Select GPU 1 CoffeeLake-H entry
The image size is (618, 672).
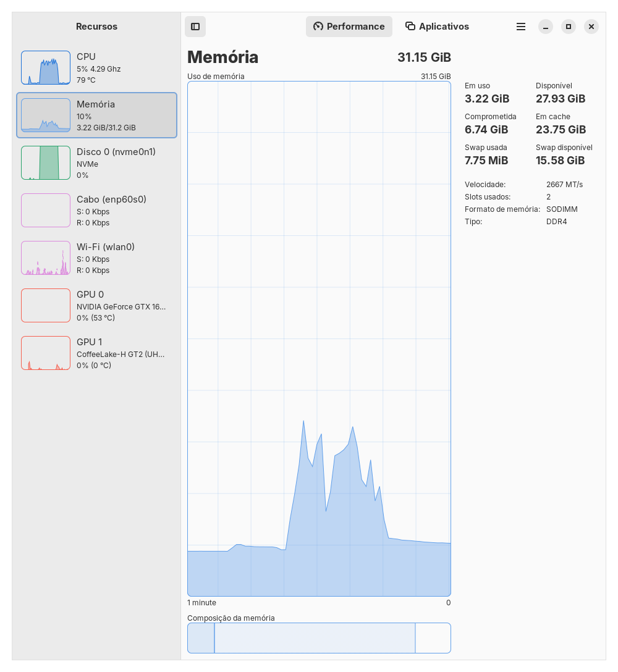[96, 353]
